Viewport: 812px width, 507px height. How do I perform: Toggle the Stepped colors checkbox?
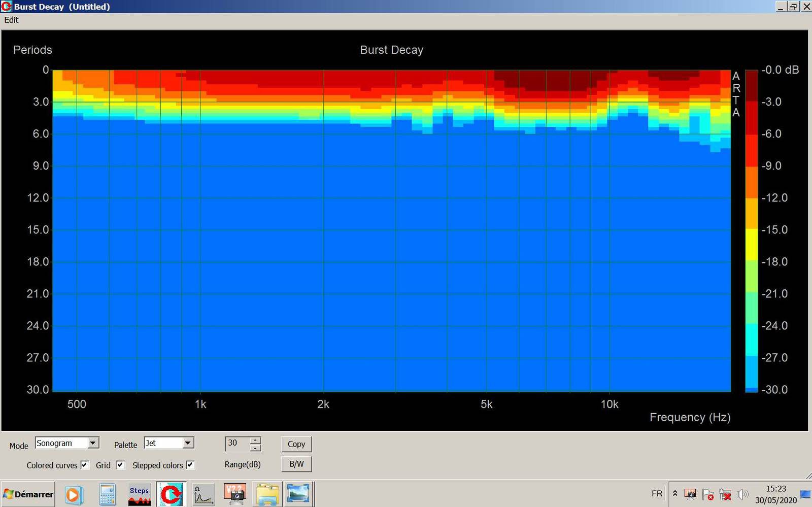tap(190, 465)
